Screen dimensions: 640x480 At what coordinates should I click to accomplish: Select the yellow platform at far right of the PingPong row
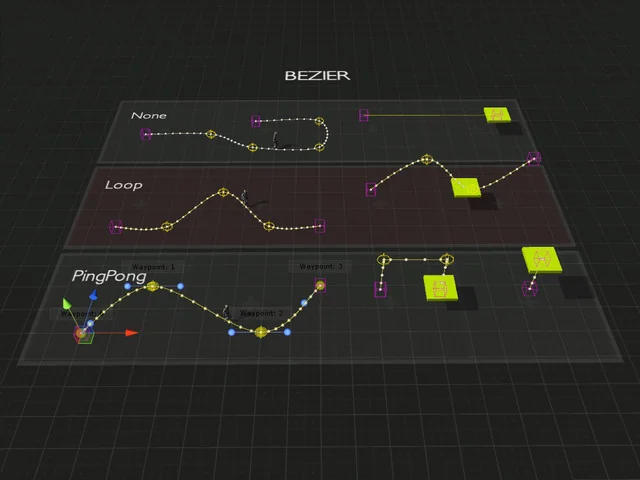pyautogui.click(x=541, y=260)
